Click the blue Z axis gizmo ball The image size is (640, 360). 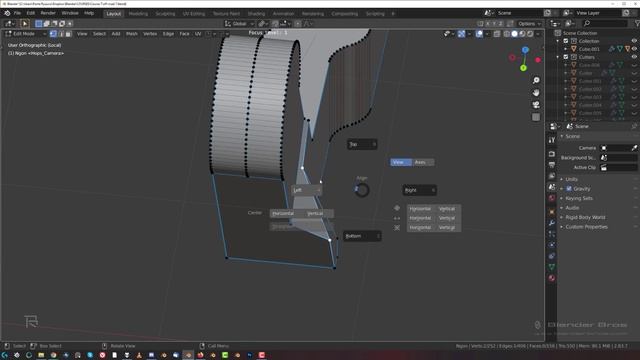[525, 50]
